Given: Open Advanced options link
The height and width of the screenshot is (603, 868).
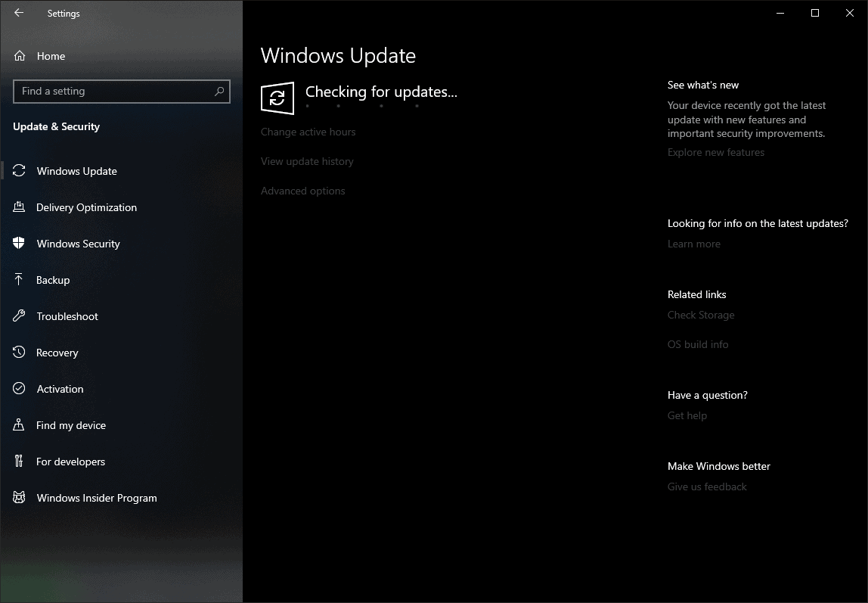Looking at the screenshot, I should click(302, 191).
